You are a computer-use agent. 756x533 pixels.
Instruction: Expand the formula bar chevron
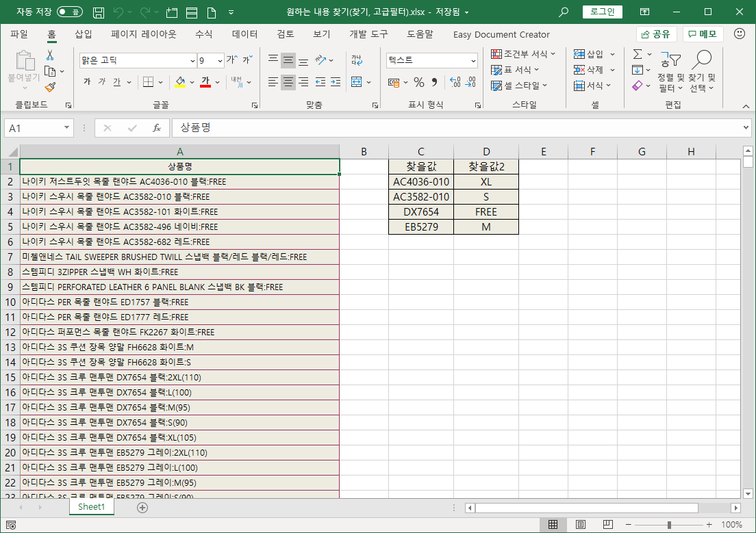[746, 128]
